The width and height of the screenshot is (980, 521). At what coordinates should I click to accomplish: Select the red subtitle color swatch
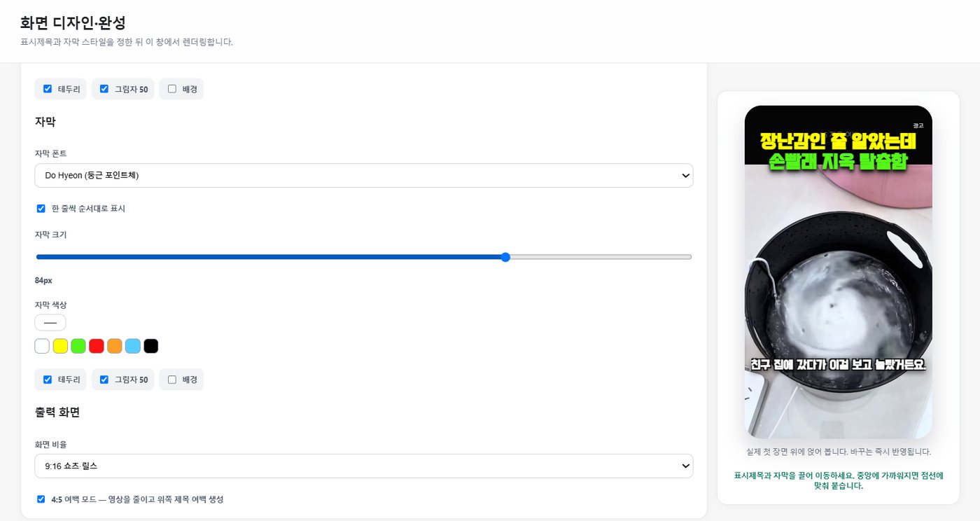[97, 346]
